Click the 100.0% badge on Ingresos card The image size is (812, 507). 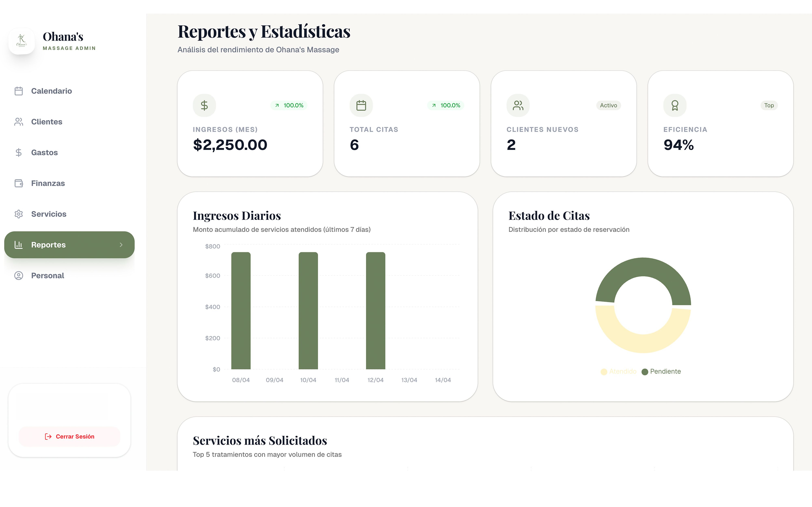coord(289,106)
